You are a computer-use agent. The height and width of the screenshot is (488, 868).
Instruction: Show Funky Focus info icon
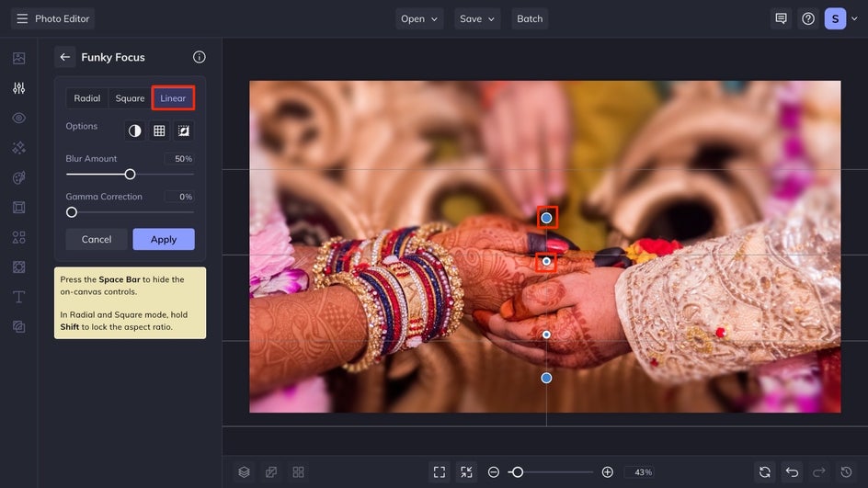200,57
